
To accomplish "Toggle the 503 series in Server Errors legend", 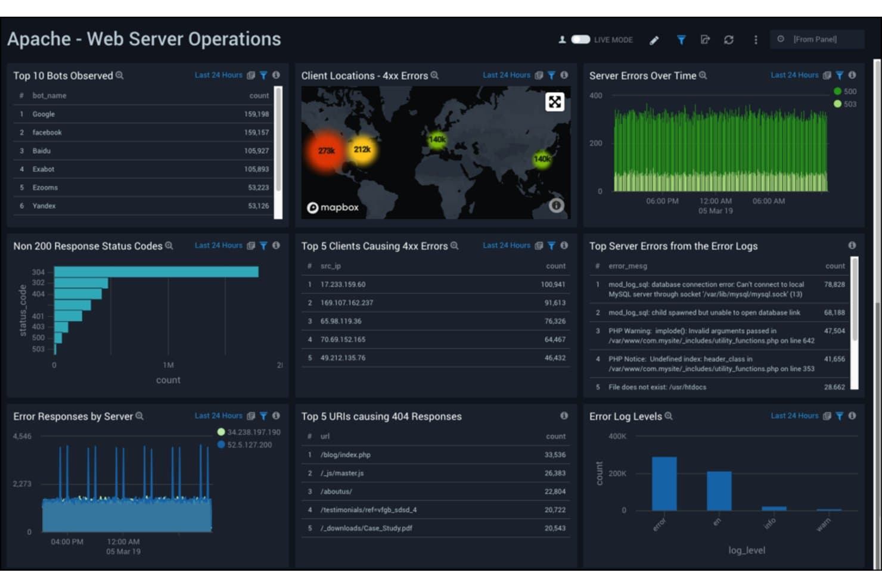I will pos(845,104).
